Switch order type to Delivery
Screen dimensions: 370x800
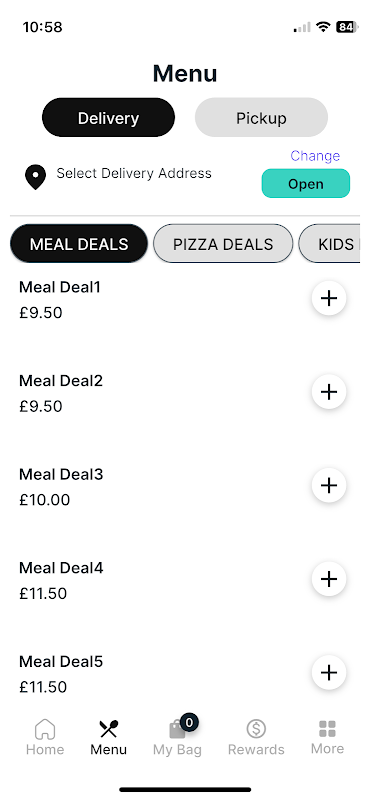pos(108,118)
